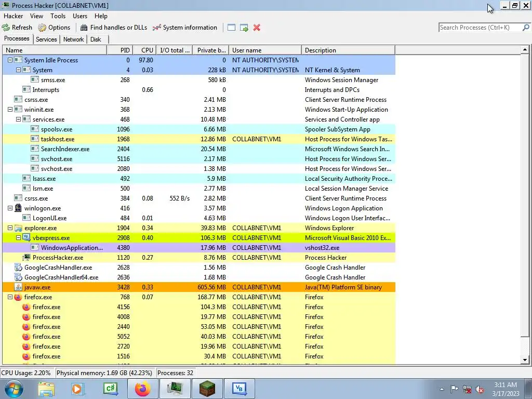
Task: Click the Visual Basic taskbar icon
Action: point(239,389)
